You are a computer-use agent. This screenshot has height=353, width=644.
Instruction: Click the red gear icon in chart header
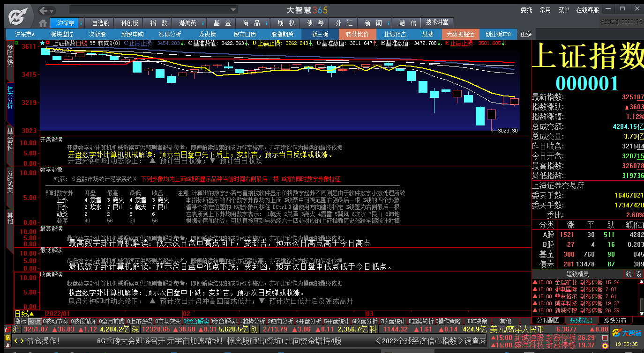[x=48, y=43]
